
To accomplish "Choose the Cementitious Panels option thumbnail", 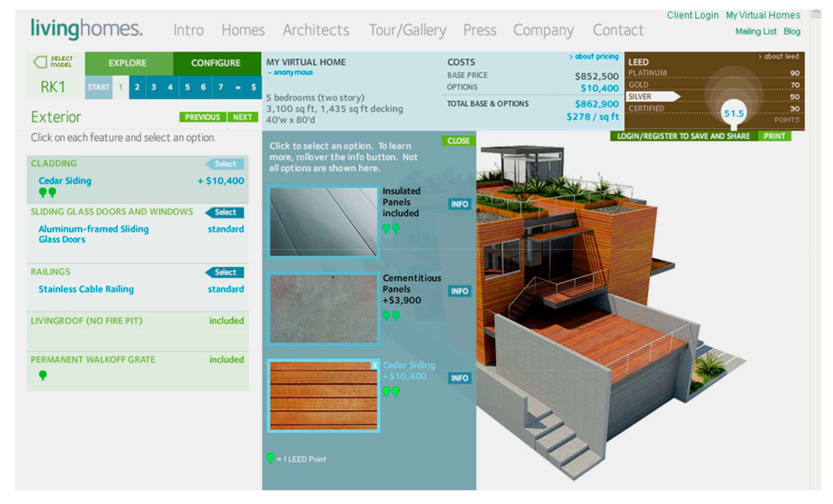I will point(323,309).
